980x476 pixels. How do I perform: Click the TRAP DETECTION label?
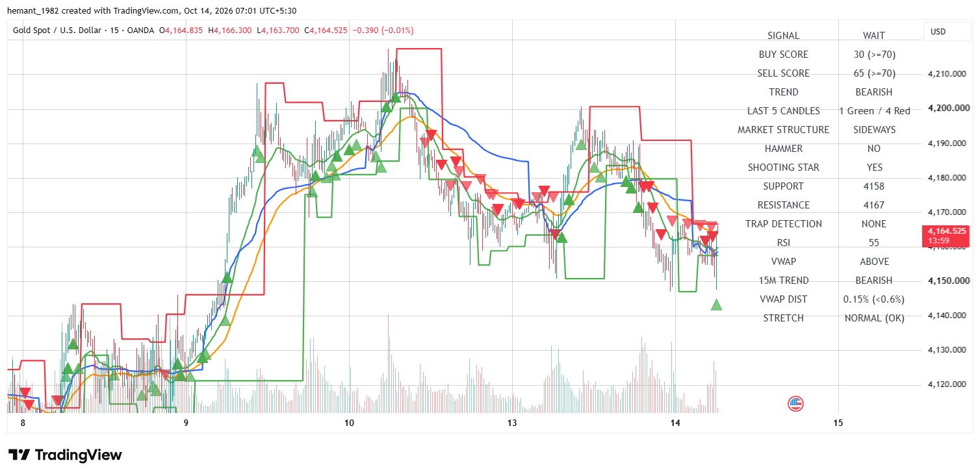pyautogui.click(x=784, y=224)
